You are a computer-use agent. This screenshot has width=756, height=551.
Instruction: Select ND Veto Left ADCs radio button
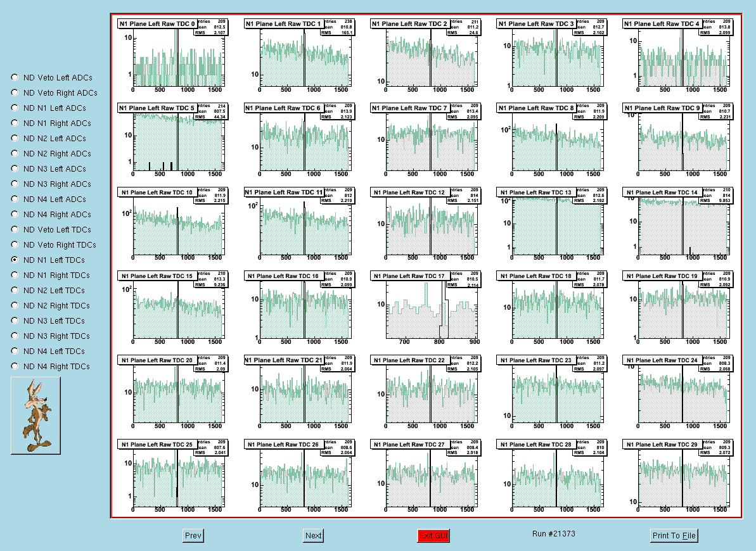[15, 77]
